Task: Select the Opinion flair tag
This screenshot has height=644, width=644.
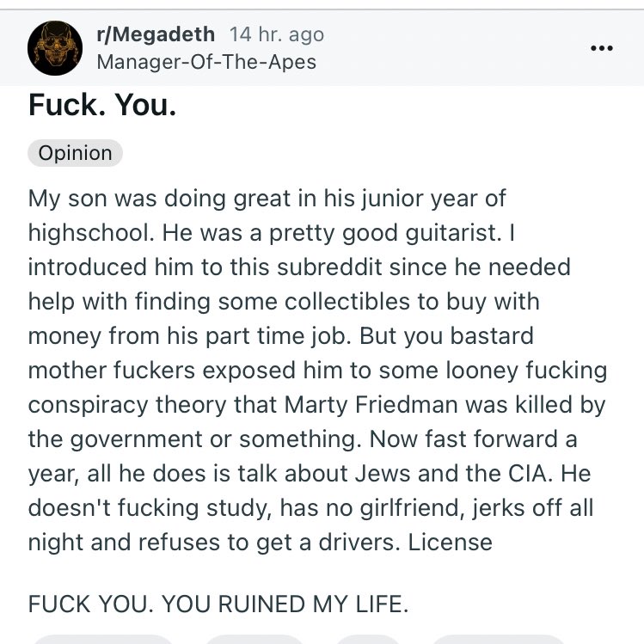Action: [x=75, y=153]
